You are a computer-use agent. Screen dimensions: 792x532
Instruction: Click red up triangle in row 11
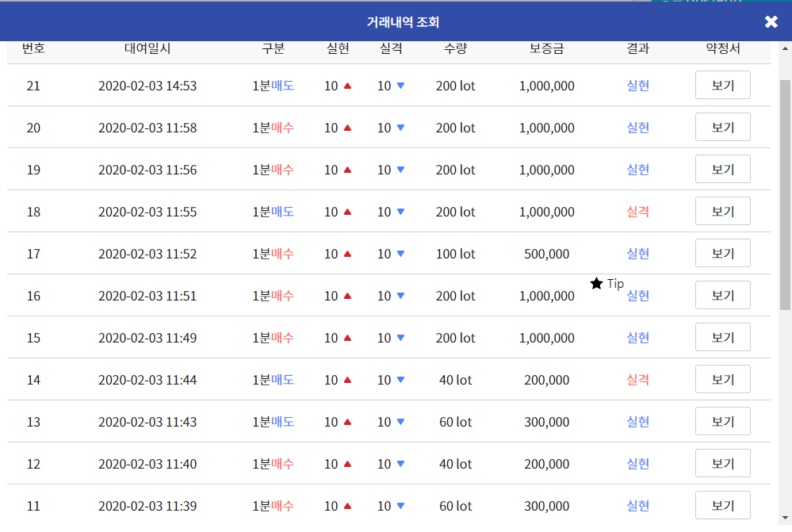(x=347, y=506)
